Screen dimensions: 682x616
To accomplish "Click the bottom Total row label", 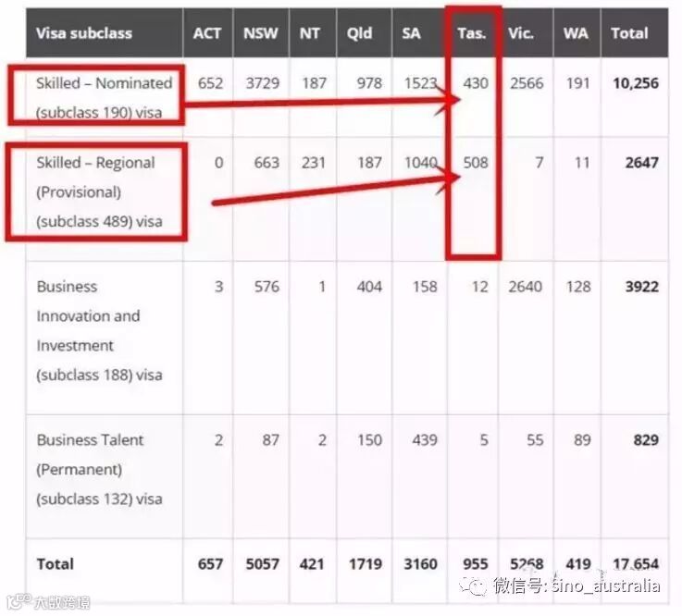I will tap(55, 563).
